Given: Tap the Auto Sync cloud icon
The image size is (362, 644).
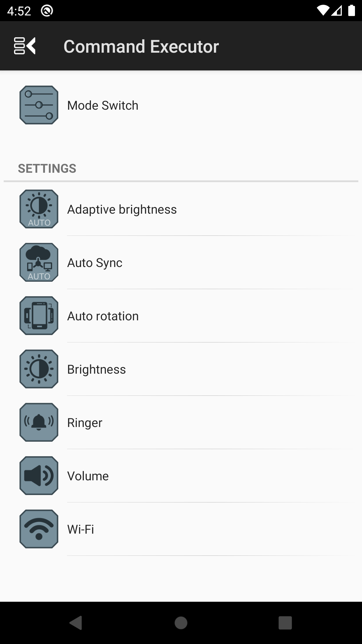Looking at the screenshot, I should click(39, 263).
